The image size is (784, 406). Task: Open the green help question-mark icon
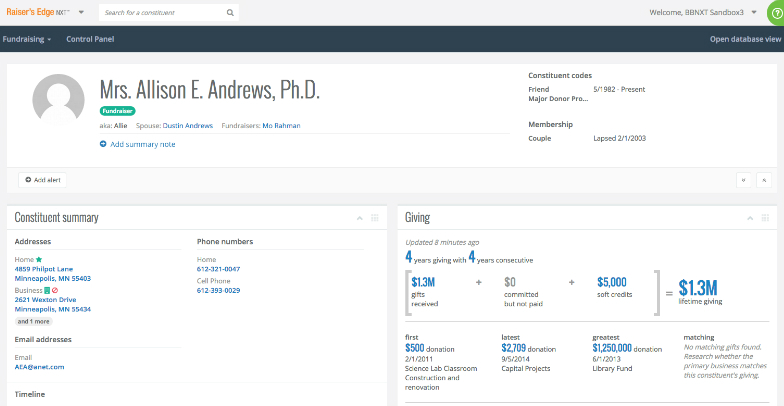(776, 14)
